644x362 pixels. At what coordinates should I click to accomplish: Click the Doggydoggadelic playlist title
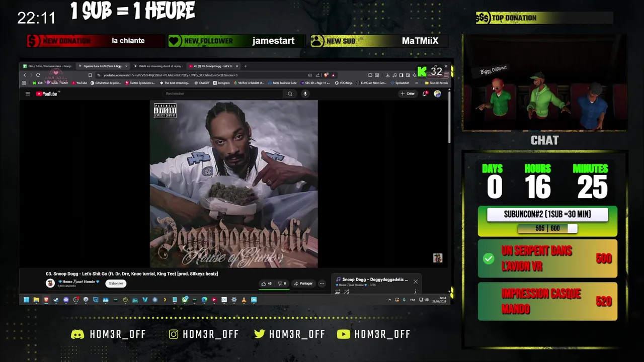point(375,280)
